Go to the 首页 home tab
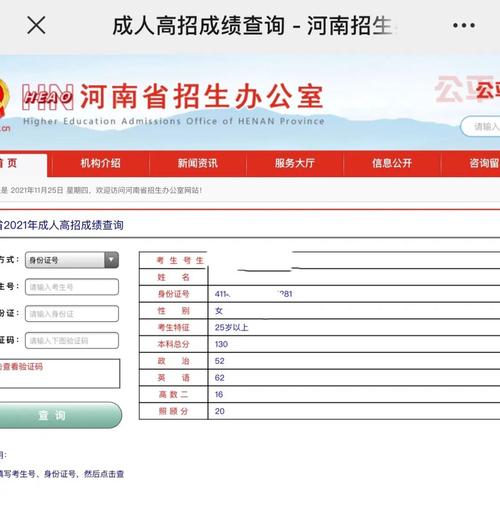500x510 pixels. (x=23, y=164)
